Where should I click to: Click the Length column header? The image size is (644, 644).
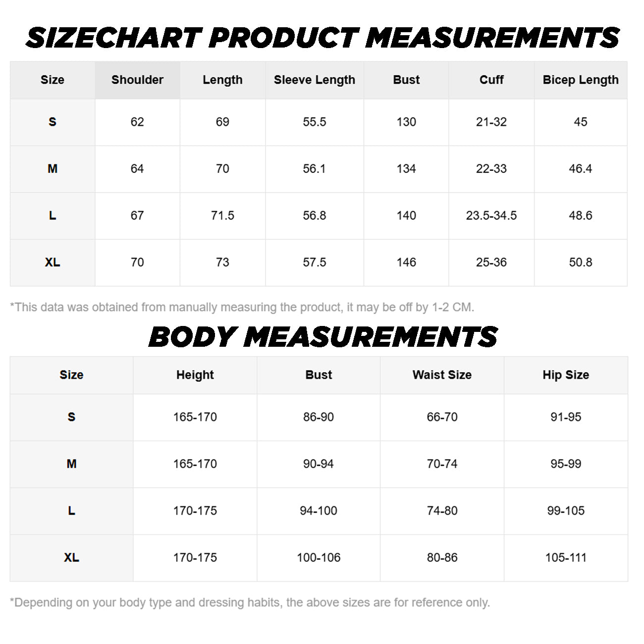click(x=222, y=80)
